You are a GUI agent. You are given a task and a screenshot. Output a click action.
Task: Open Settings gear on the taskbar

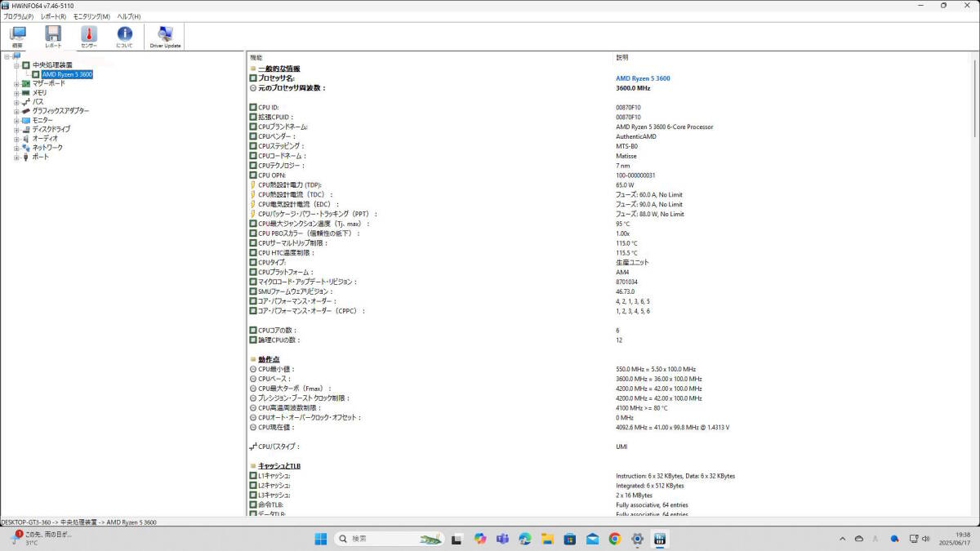pyautogui.click(x=637, y=539)
